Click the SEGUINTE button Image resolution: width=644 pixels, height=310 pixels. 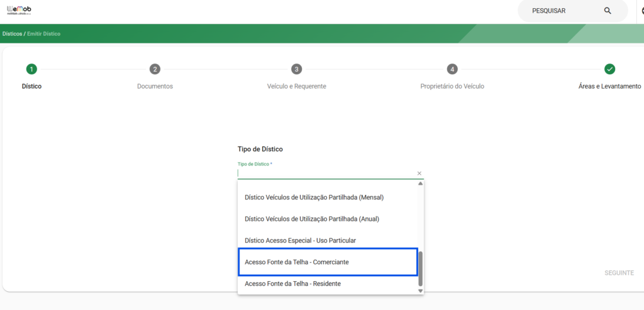coord(619,273)
